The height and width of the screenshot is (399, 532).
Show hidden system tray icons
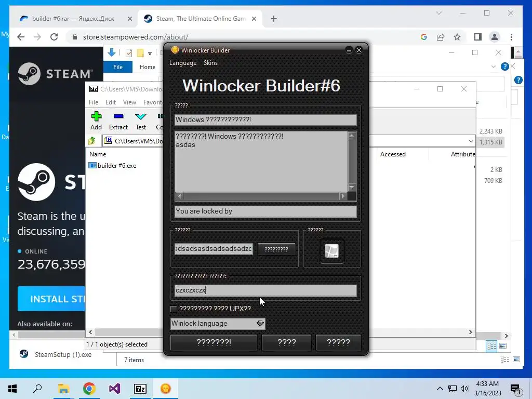[440, 389]
